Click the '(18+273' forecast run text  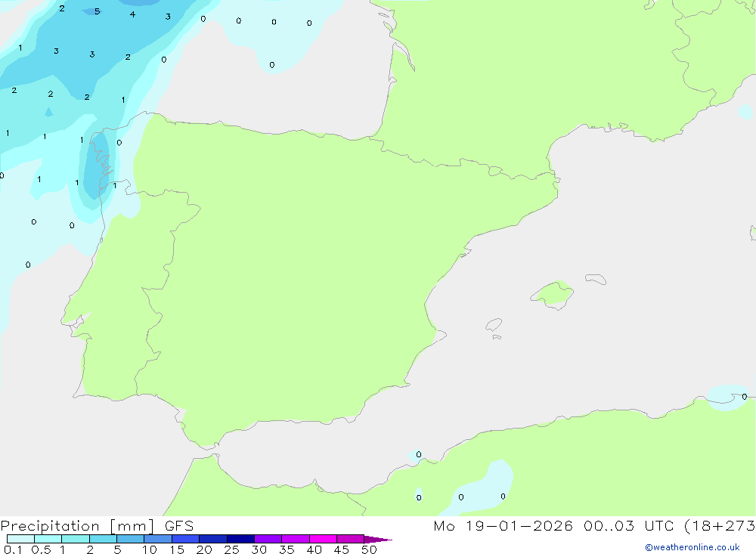(x=720, y=525)
